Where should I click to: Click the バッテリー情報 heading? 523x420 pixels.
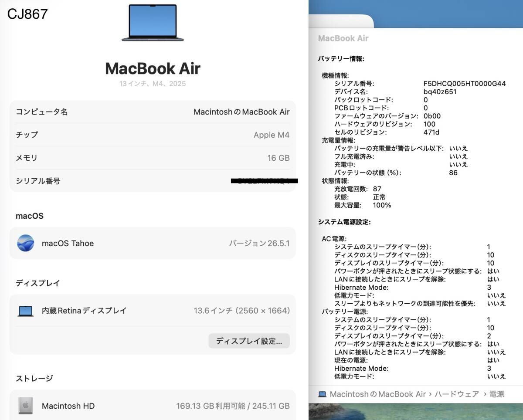[x=341, y=58]
